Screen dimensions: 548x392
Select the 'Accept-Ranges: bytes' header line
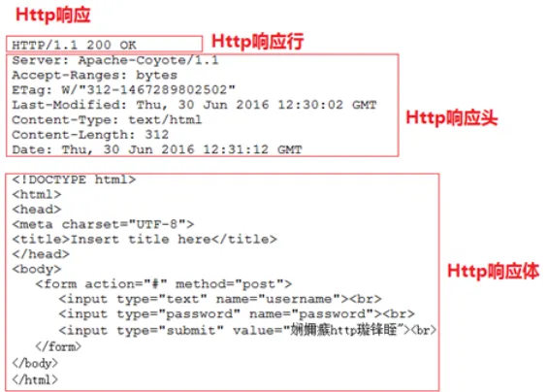point(94,75)
